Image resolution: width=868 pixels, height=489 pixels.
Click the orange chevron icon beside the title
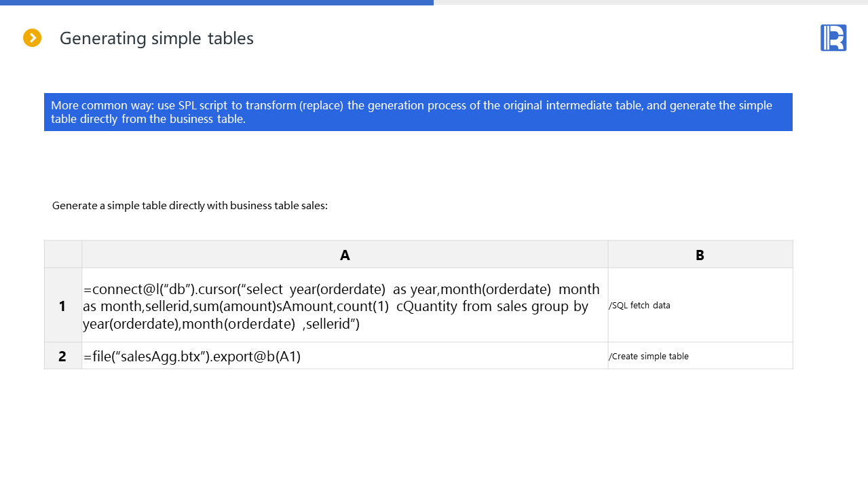(33, 38)
